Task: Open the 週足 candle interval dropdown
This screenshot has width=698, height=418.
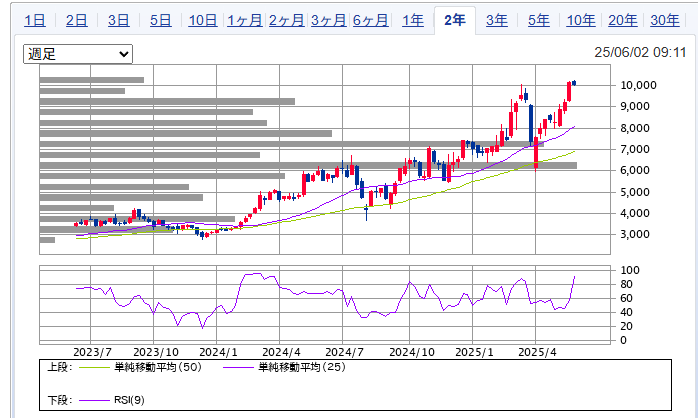Action: pos(78,54)
